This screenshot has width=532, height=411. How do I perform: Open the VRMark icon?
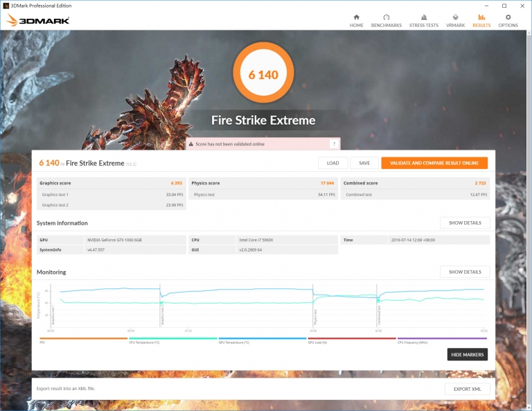[x=455, y=17]
